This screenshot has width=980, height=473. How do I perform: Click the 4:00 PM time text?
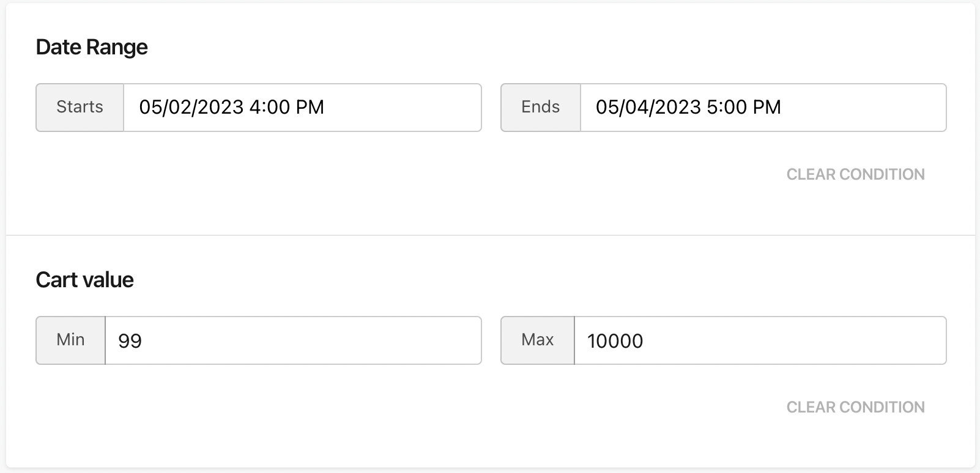pos(287,107)
